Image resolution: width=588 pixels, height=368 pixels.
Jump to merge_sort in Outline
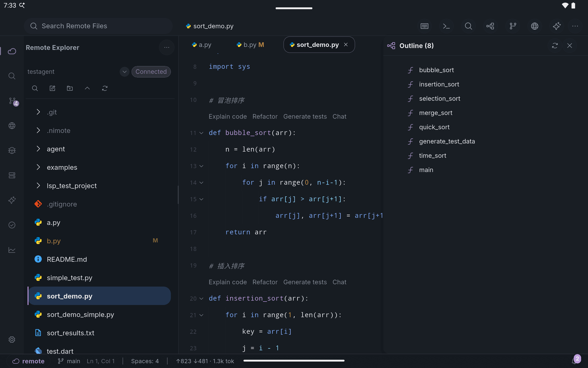point(435,113)
